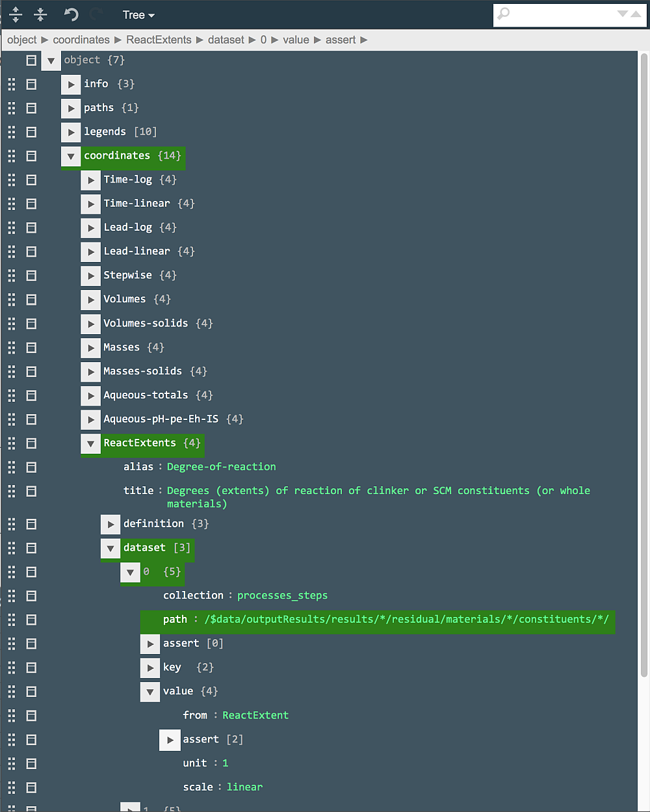Viewport: 650px width, 812px height.
Task: Click the actions menu icon beside 'legends'
Action: pyautogui.click(x=31, y=132)
